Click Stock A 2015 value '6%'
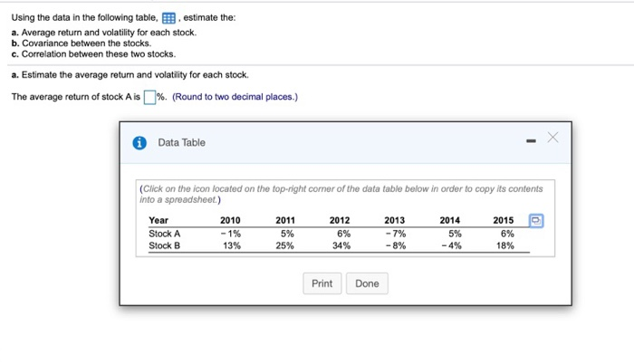The height and width of the screenshot is (364, 634). 507,234
